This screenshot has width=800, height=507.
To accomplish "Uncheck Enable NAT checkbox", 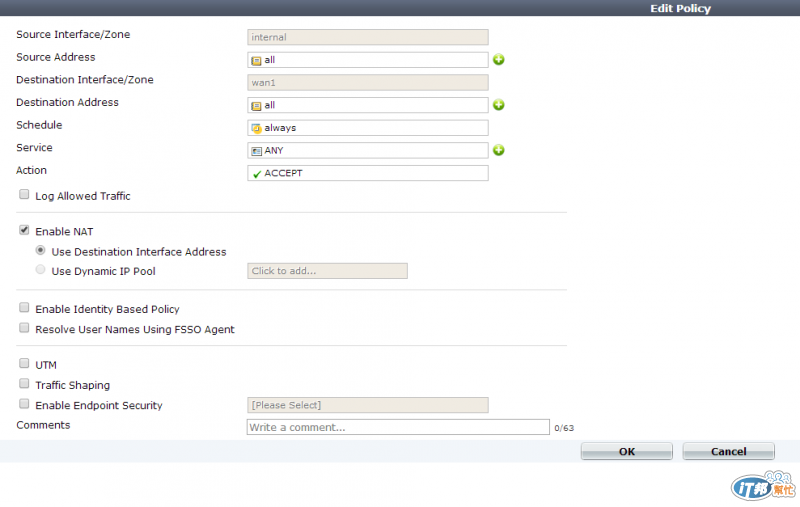I will [24, 230].
